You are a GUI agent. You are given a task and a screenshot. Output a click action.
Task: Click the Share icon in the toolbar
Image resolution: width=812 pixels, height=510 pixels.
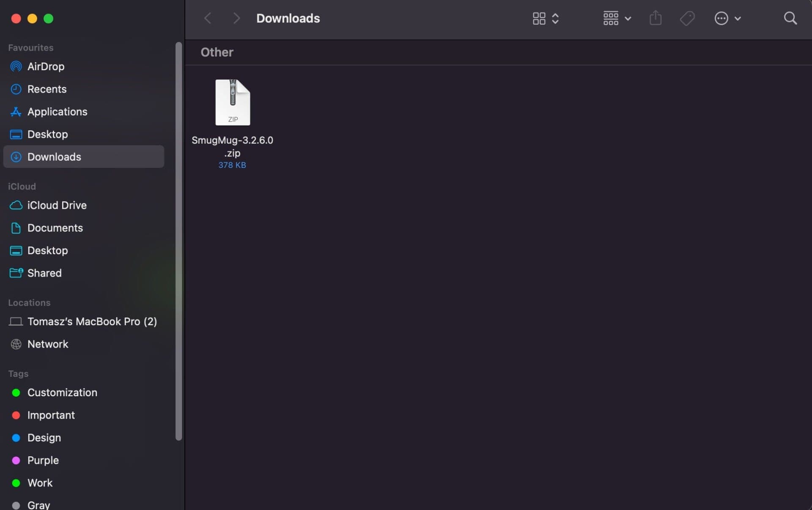655,18
